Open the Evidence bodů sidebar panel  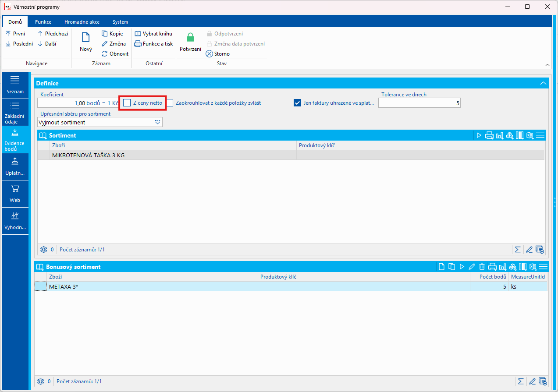(x=15, y=139)
